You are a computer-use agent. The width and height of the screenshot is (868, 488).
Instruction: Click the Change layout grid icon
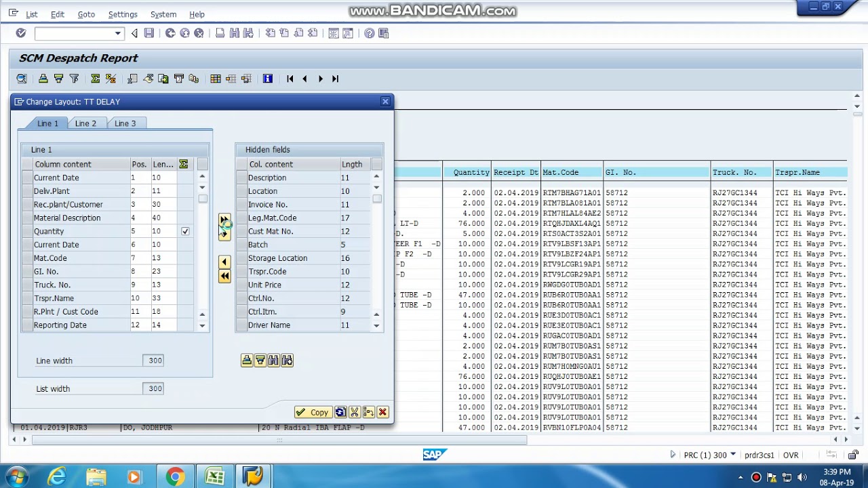coord(216,79)
